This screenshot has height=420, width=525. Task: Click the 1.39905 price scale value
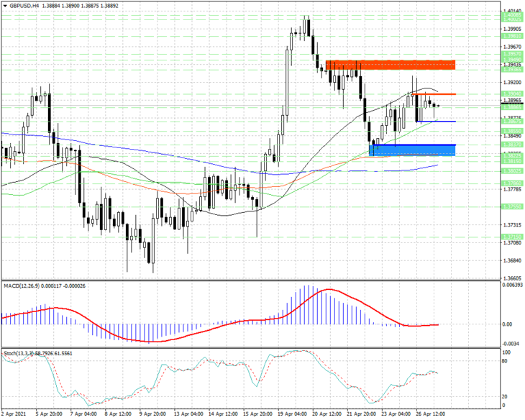512,29
